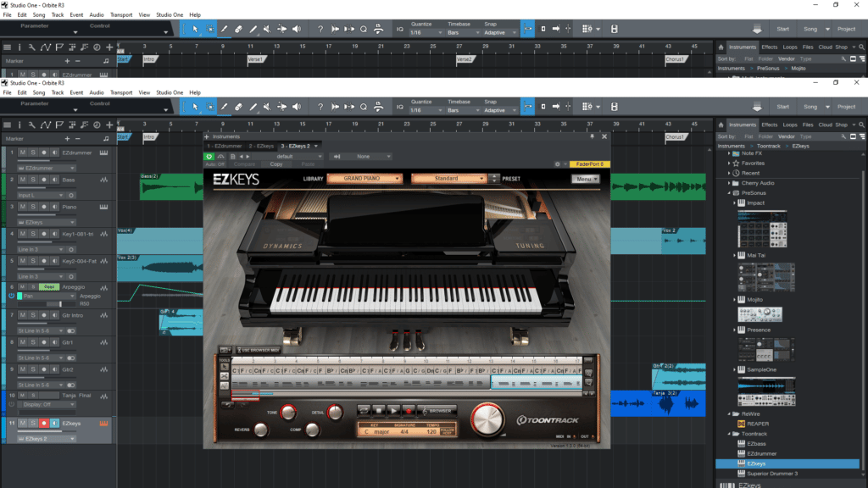Image resolution: width=868 pixels, height=488 pixels.
Task: Click the front window toolbar downward arrow import icon
Action: coord(757,107)
